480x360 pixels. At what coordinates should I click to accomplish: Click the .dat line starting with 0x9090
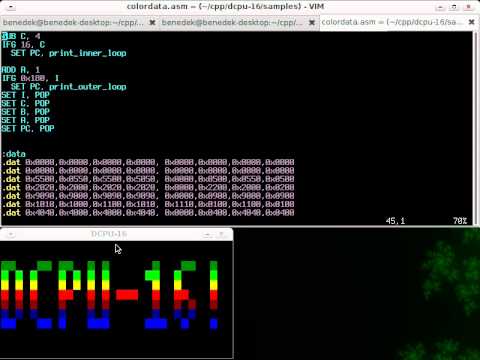pyautogui.click(x=148, y=196)
